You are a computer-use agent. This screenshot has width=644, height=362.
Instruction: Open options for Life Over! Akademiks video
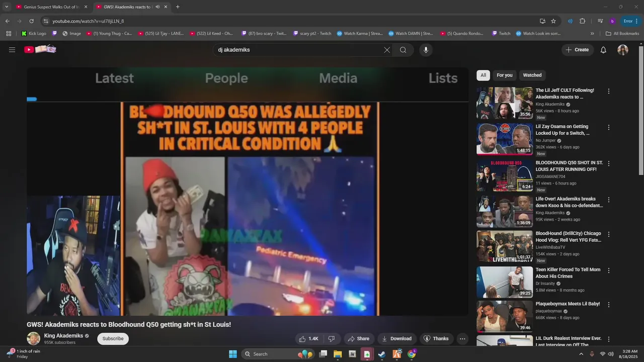(609, 200)
